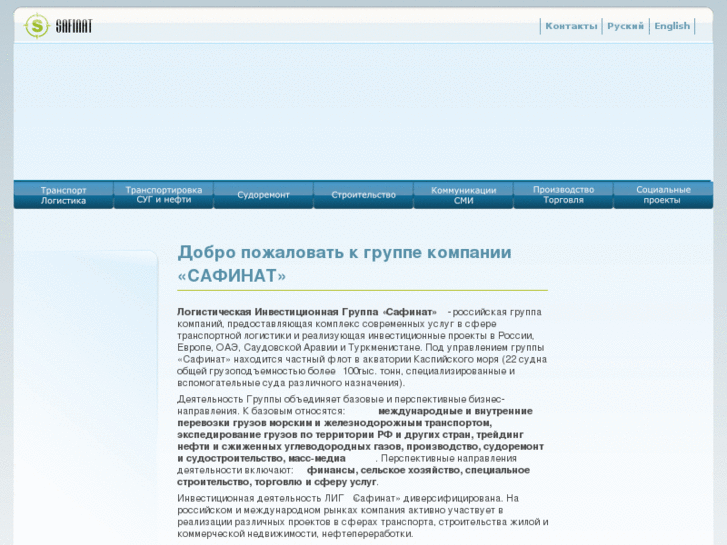Click heading Добро пожаловать к группе компании

[344, 252]
